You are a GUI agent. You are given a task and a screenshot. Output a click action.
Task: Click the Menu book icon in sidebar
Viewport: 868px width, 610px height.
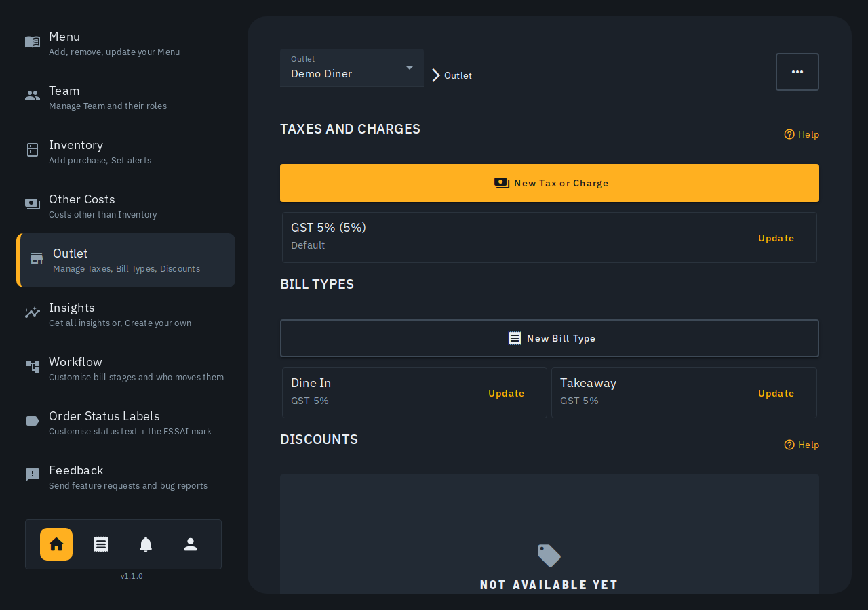(33, 42)
